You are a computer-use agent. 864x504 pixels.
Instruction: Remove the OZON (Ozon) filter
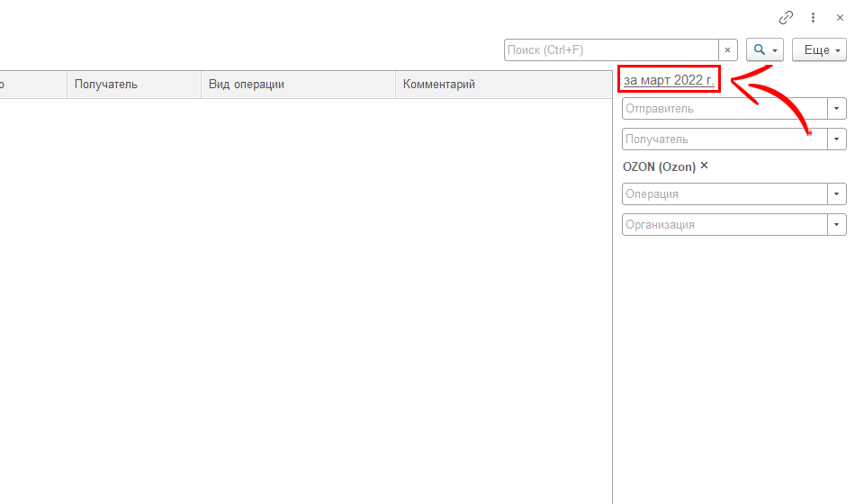[x=705, y=166]
